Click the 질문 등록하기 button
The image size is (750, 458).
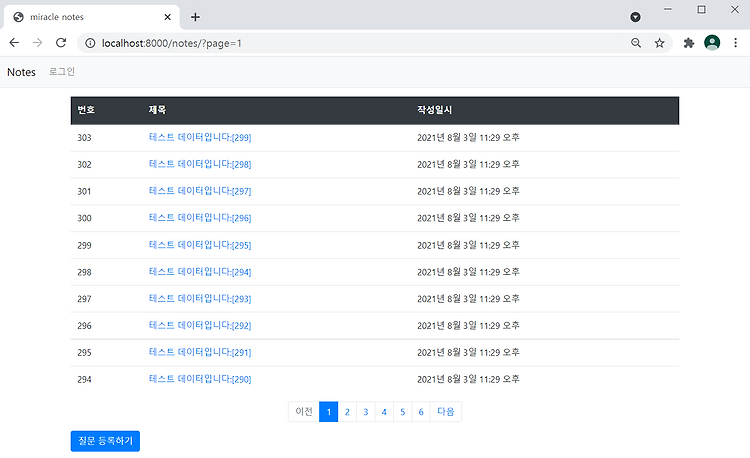pyautogui.click(x=105, y=441)
